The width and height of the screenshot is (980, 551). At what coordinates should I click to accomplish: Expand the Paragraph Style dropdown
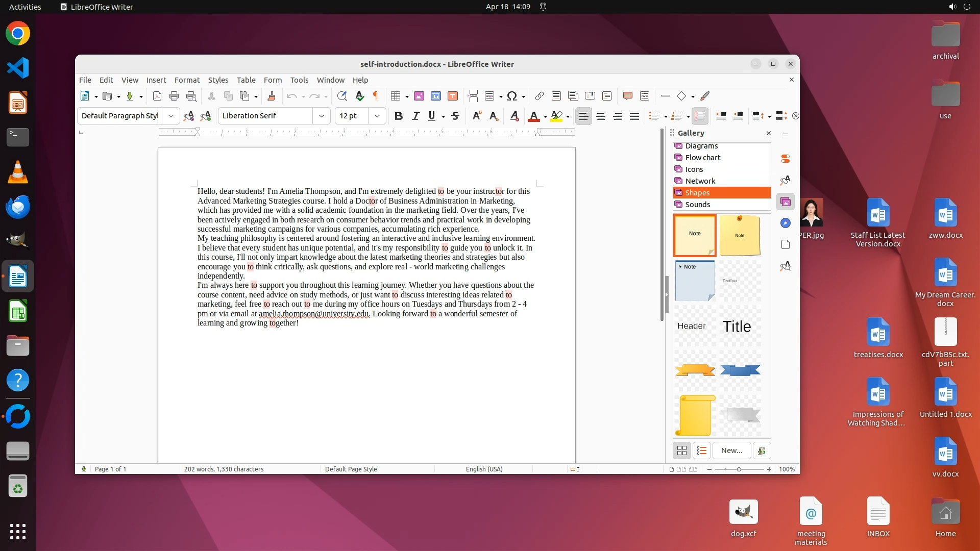[171, 116]
